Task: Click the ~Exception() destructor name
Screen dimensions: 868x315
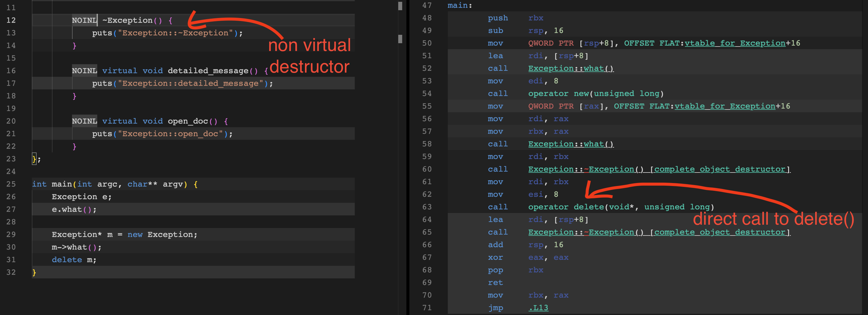Action: click(132, 20)
